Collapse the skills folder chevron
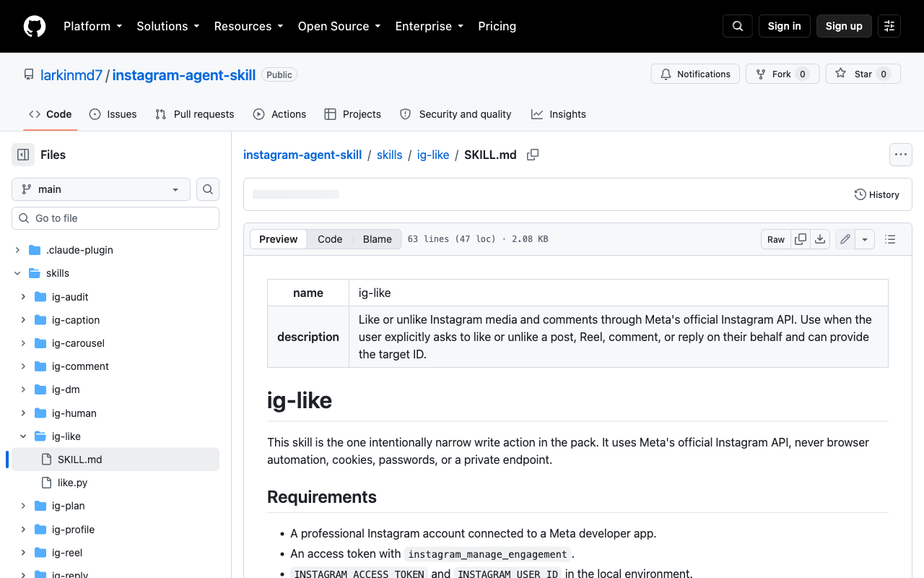Image resolution: width=924 pixels, height=578 pixels. [17, 273]
